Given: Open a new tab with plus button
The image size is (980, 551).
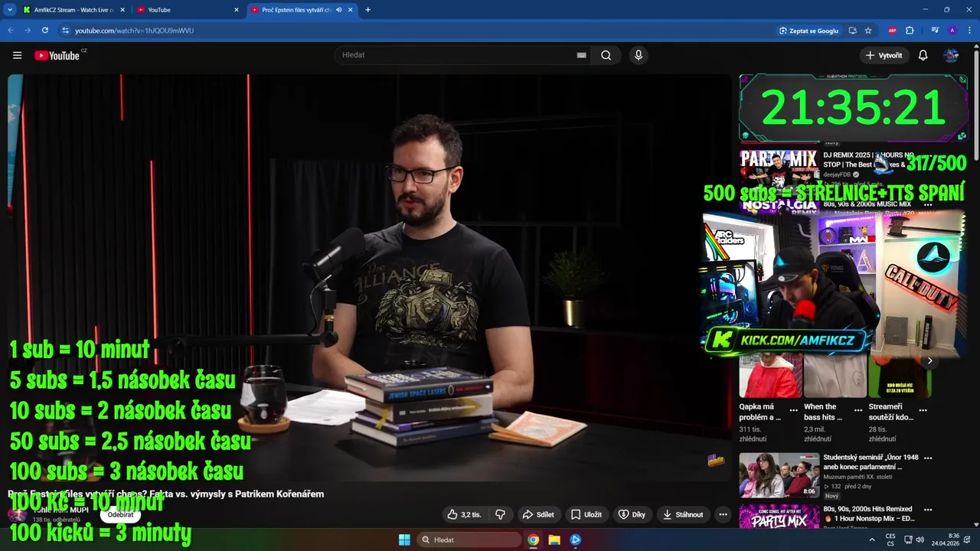Looking at the screenshot, I should point(367,10).
